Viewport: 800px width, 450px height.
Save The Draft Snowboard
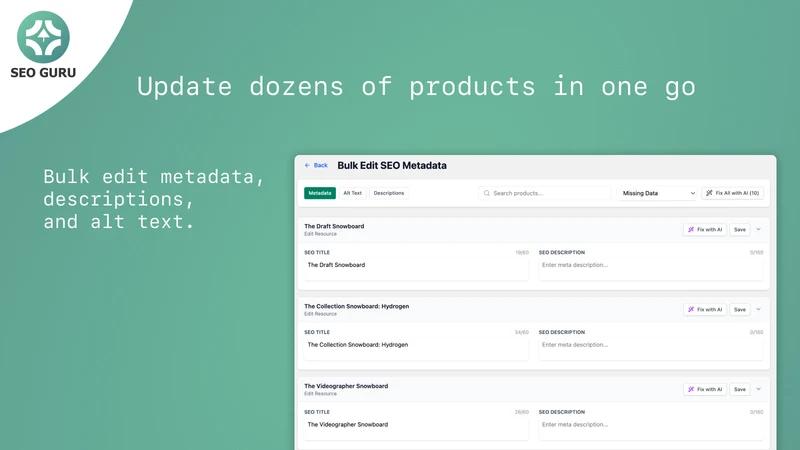pyautogui.click(x=740, y=230)
